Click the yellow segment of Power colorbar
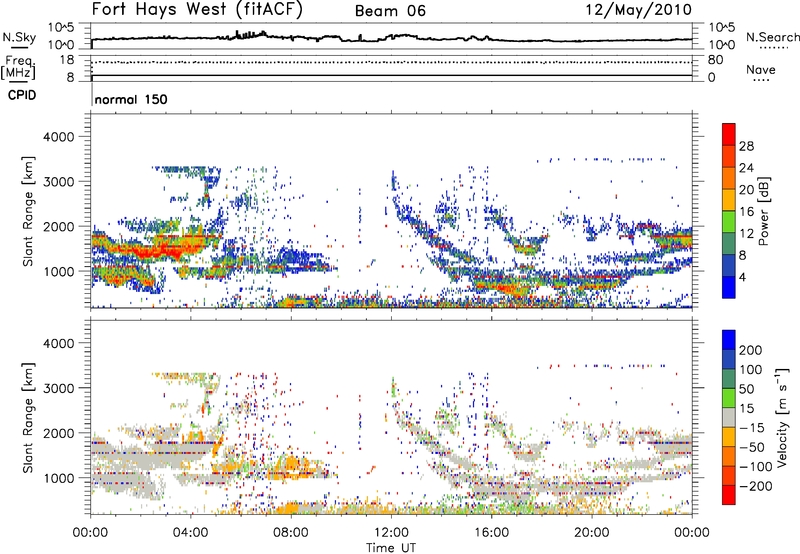This screenshot has height=554, width=800. pyautogui.click(x=729, y=199)
